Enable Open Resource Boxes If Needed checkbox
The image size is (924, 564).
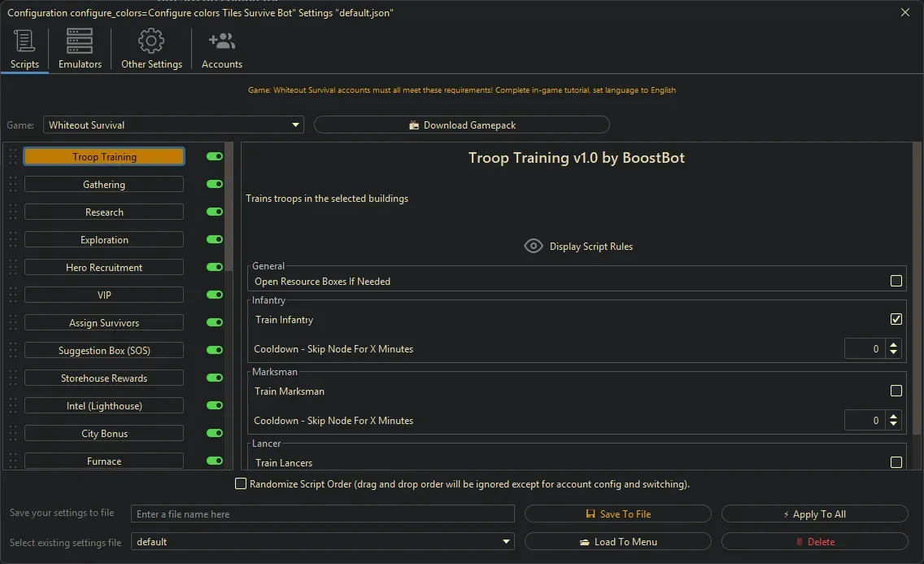coord(896,281)
